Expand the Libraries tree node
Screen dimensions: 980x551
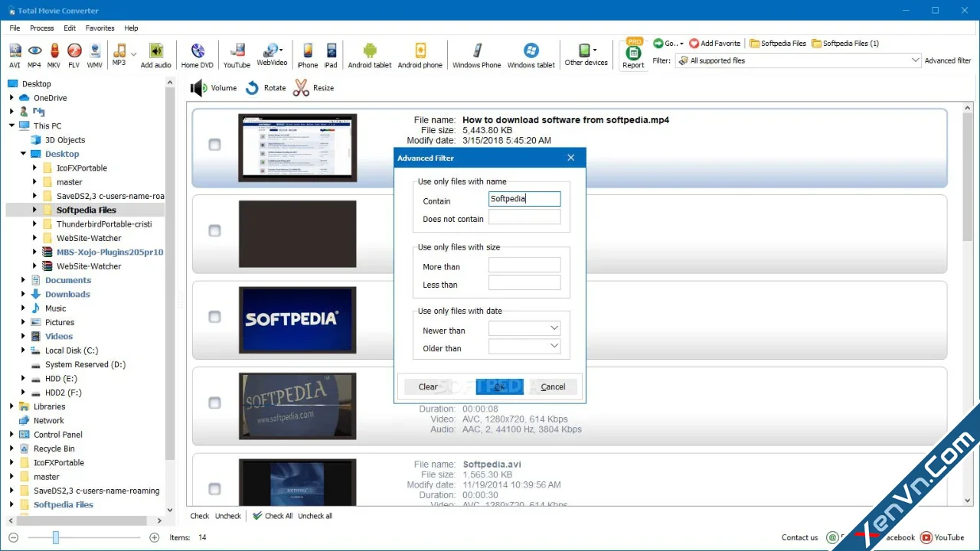[11, 406]
